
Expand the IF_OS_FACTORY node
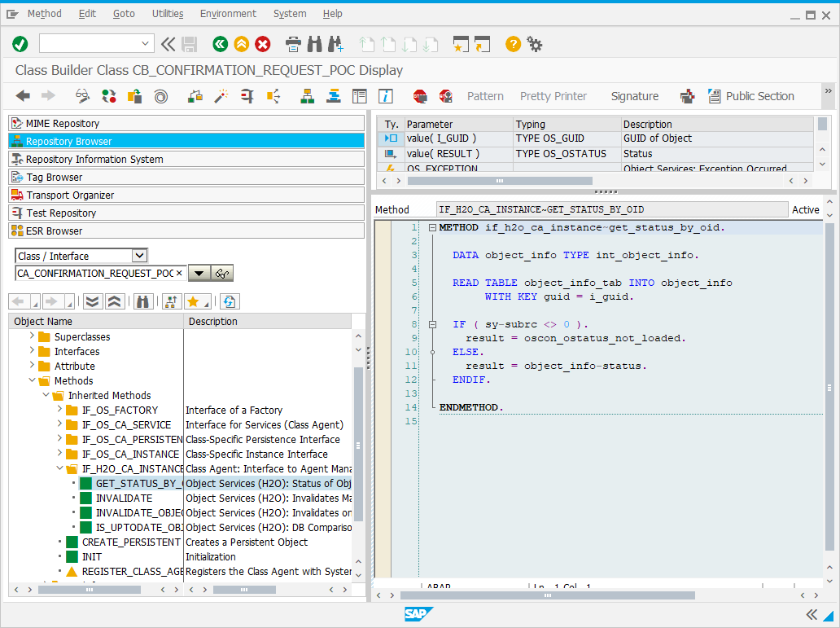tap(59, 409)
